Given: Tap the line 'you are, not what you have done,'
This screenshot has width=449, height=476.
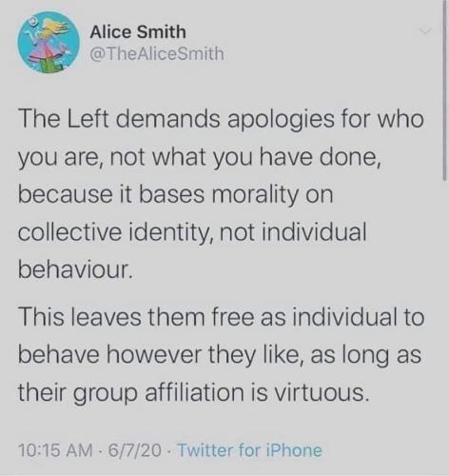Looking at the screenshot, I should pyautogui.click(x=200, y=158).
